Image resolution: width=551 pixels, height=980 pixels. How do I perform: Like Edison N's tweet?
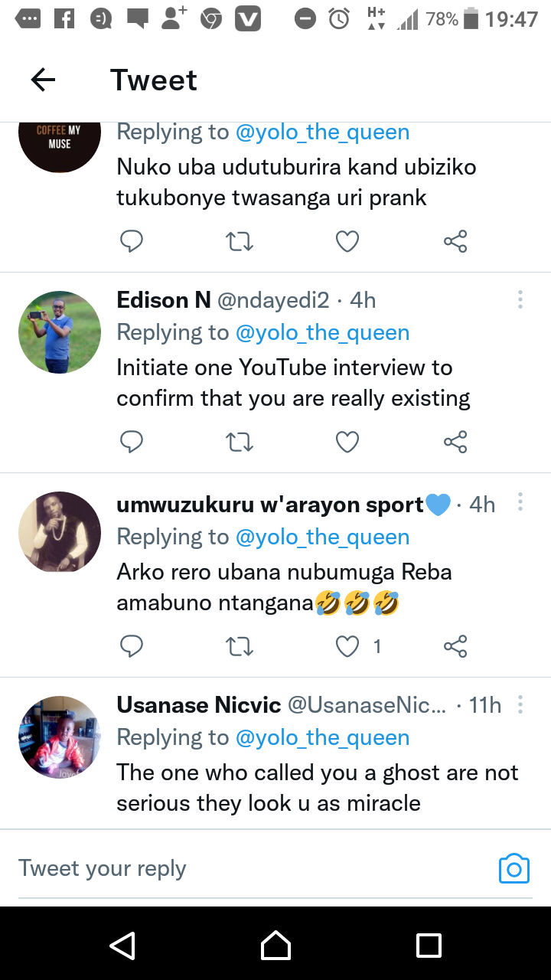coord(347,442)
